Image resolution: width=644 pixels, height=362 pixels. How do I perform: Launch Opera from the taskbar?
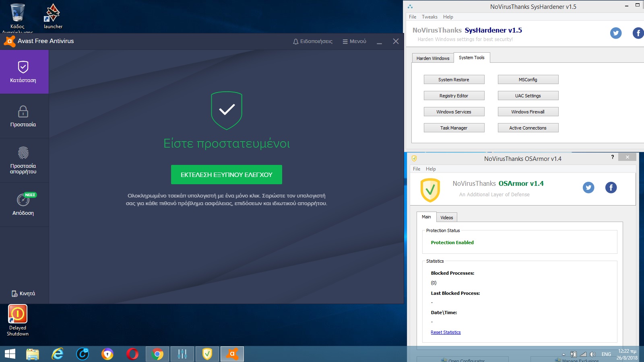click(x=132, y=354)
